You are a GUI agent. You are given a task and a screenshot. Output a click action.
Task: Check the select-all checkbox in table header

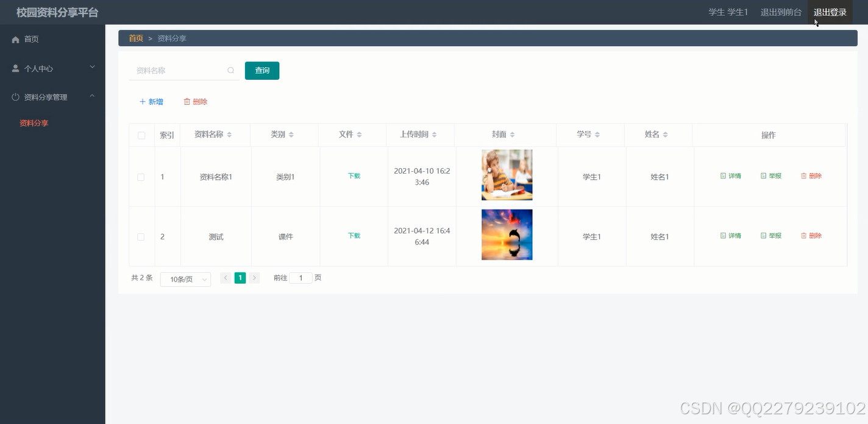point(141,135)
